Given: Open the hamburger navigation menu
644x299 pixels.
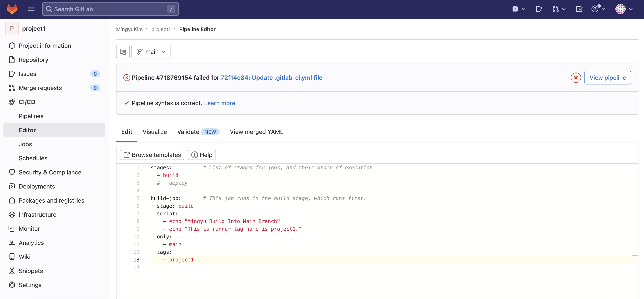Looking at the screenshot, I should pos(31,9).
